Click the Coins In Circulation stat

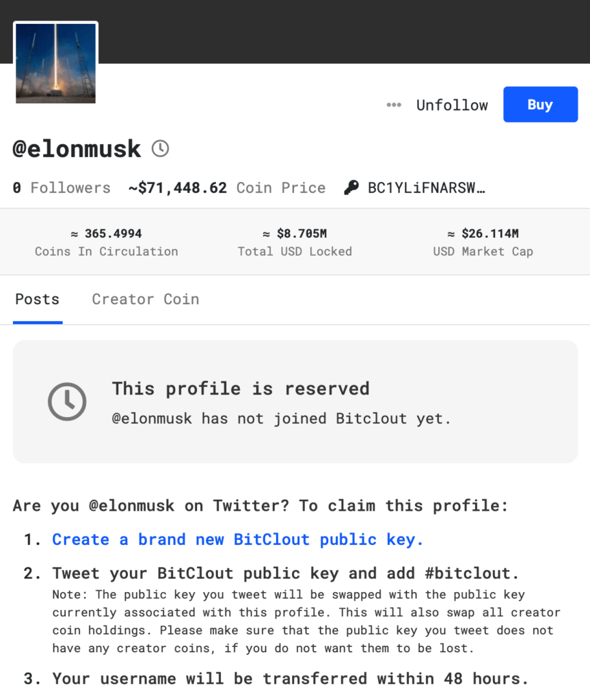pyautogui.click(x=107, y=243)
